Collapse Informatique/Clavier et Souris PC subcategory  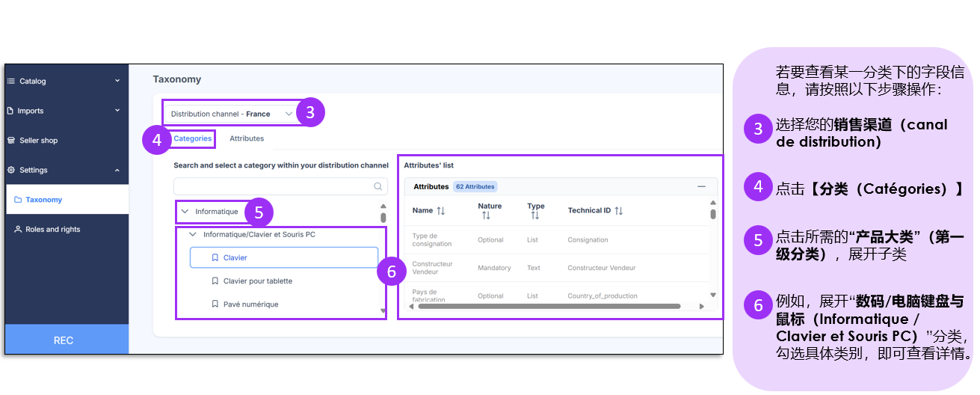[x=193, y=235]
